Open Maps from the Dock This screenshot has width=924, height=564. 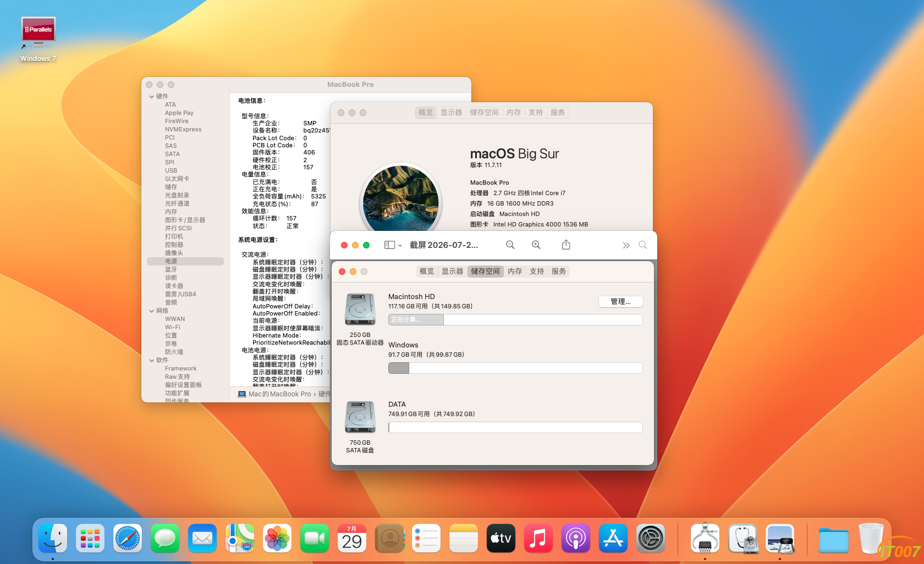pyautogui.click(x=240, y=538)
